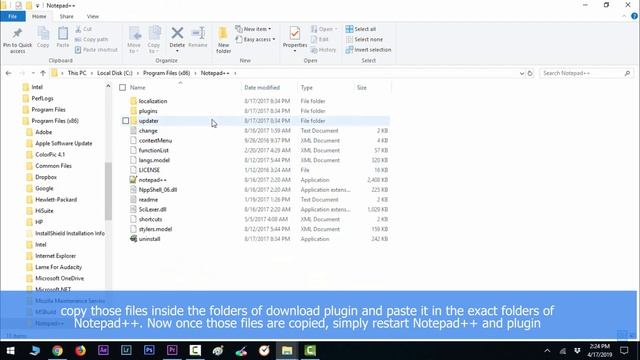
Task: Click Invert selection in ribbon
Action: click(x=368, y=49)
